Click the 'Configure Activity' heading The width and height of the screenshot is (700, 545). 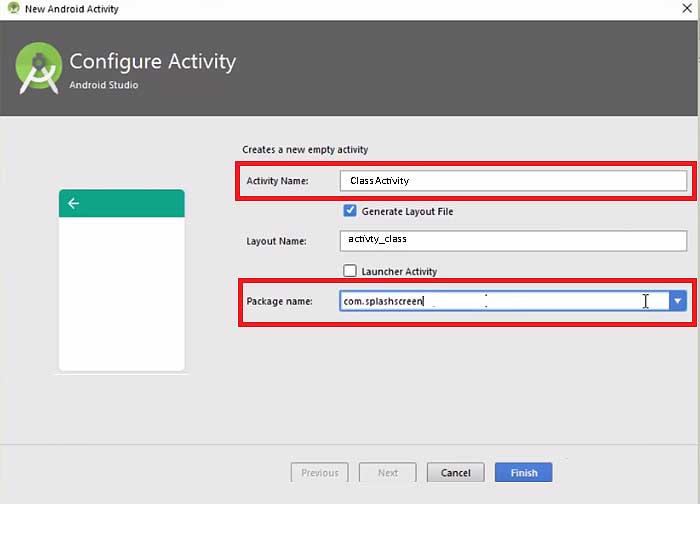[153, 62]
